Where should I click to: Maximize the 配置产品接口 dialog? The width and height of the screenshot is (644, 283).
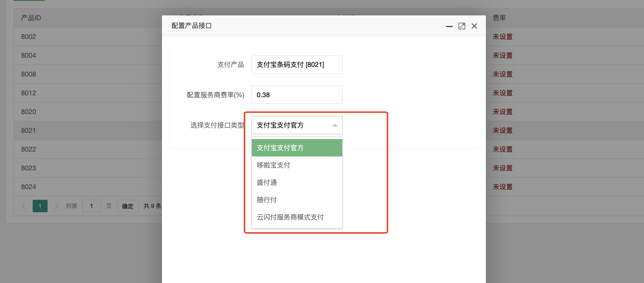pyautogui.click(x=462, y=26)
